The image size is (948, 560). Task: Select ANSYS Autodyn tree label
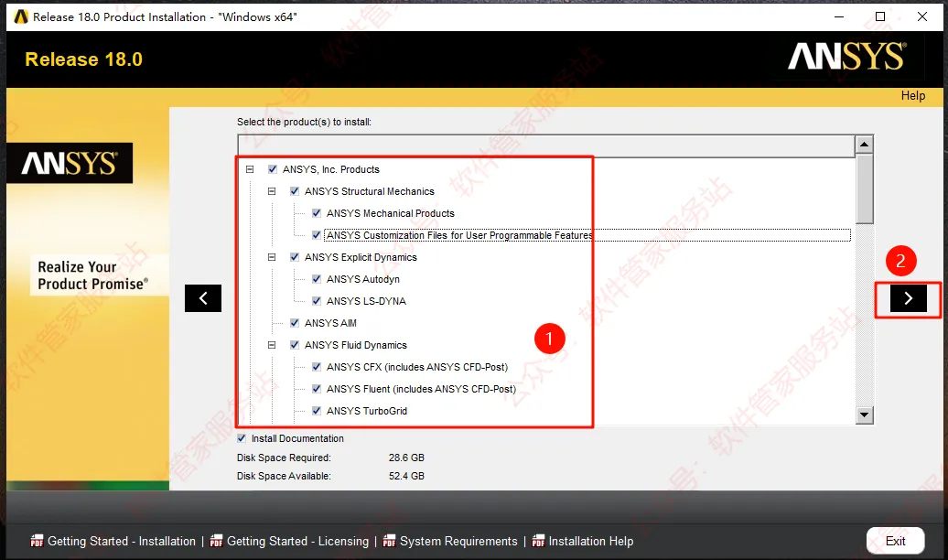pos(362,279)
